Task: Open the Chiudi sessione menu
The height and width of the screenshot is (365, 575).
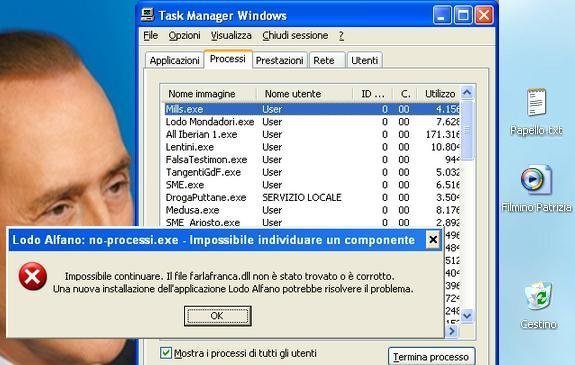Action: [x=295, y=36]
